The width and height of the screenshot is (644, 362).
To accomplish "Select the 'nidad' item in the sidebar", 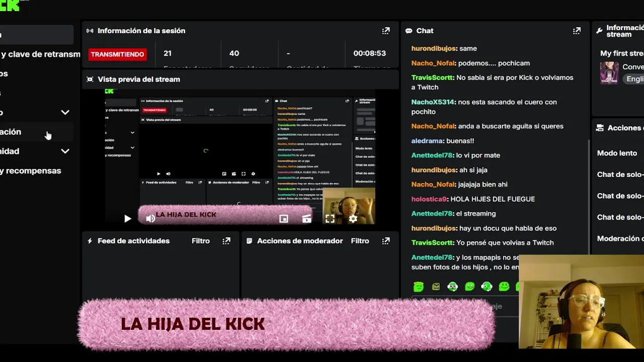I will (10, 151).
